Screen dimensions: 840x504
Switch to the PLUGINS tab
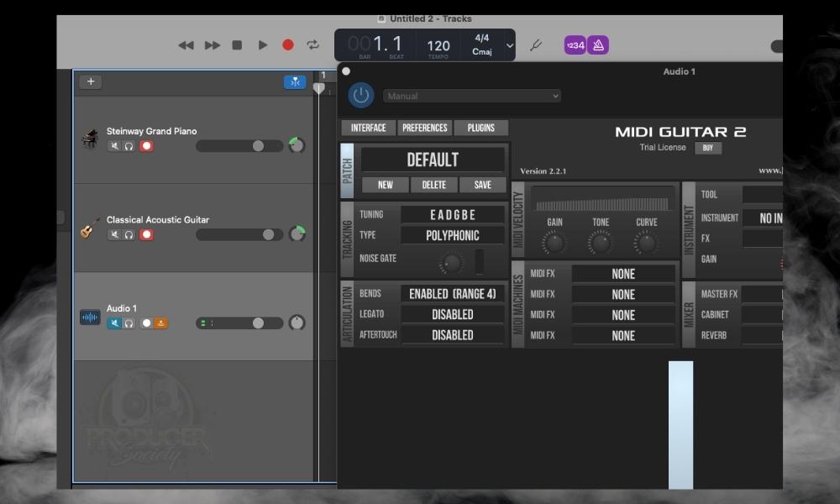click(x=480, y=128)
